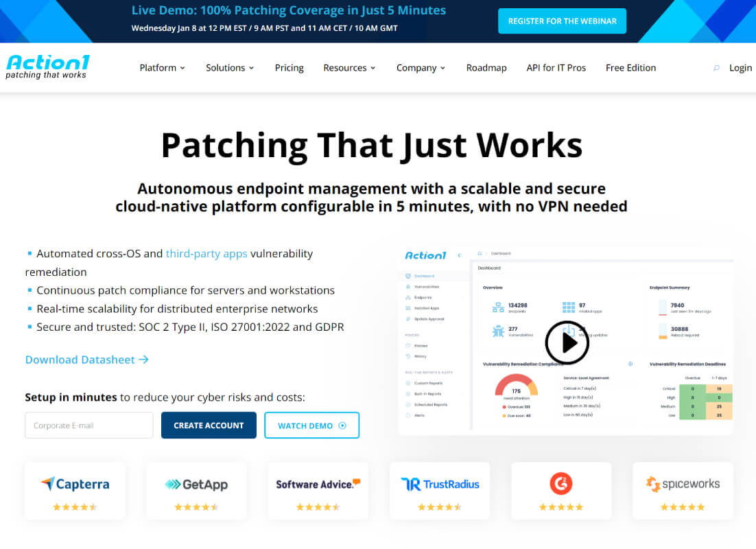This screenshot has height=549, width=756.
Task: Open the Spiceworks rating card
Action: (683, 491)
